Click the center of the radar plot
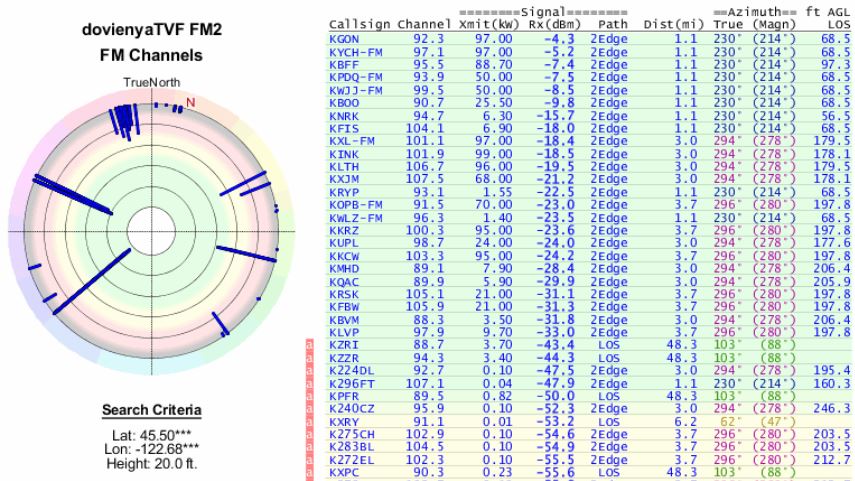 [150, 232]
